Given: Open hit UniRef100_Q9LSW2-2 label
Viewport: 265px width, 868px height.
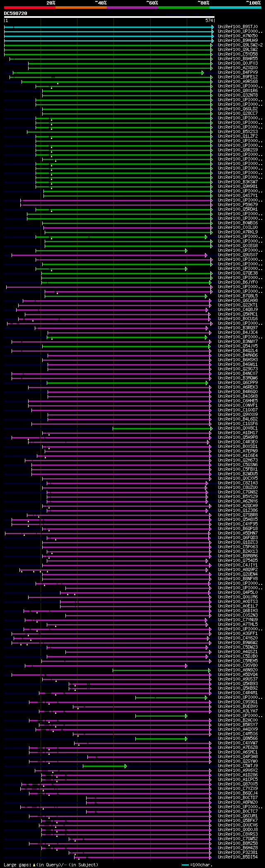Looking at the screenshot, I should (x=240, y=45).
